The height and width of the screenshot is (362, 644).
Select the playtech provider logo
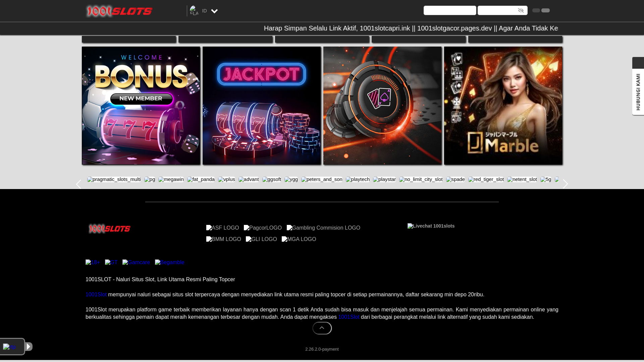click(358, 179)
